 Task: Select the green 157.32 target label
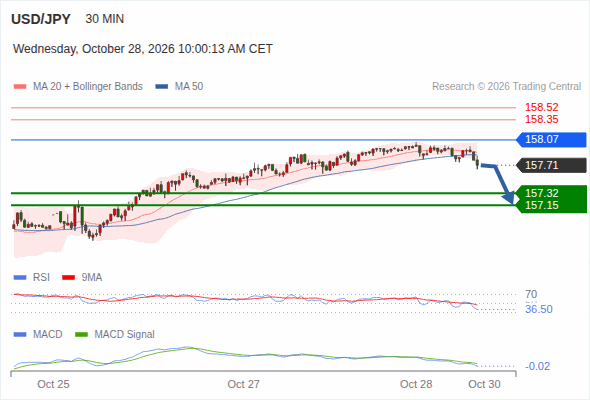click(x=542, y=193)
